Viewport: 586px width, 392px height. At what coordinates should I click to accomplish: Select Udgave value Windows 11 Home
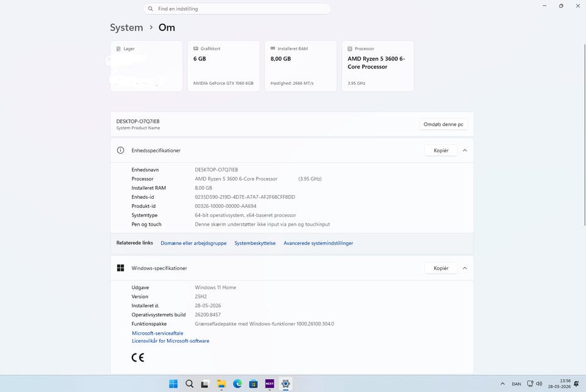[x=215, y=288]
